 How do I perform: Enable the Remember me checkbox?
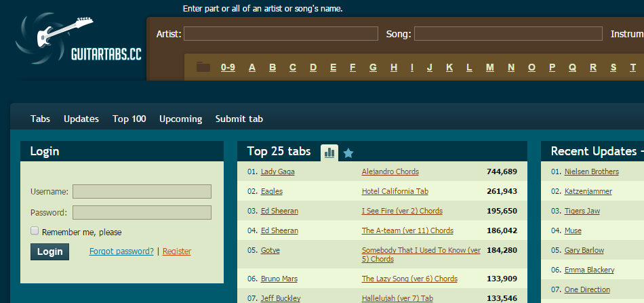[35, 230]
